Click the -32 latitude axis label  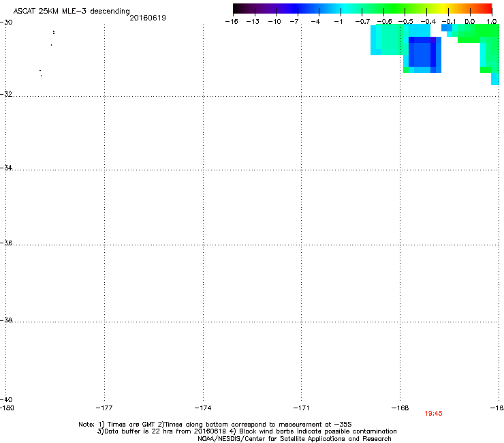pyautogui.click(x=6, y=94)
